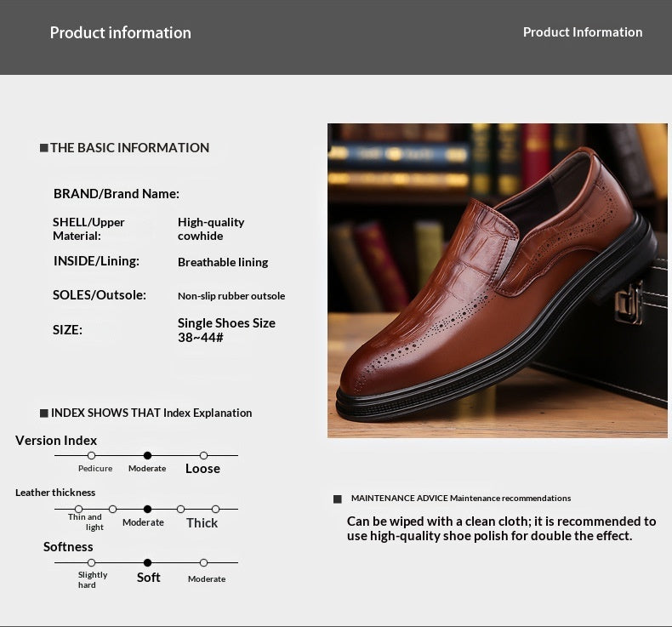The width and height of the screenshot is (672, 627).
Task: Click the 'SHELL/Upper Material:' label
Action: (88, 230)
